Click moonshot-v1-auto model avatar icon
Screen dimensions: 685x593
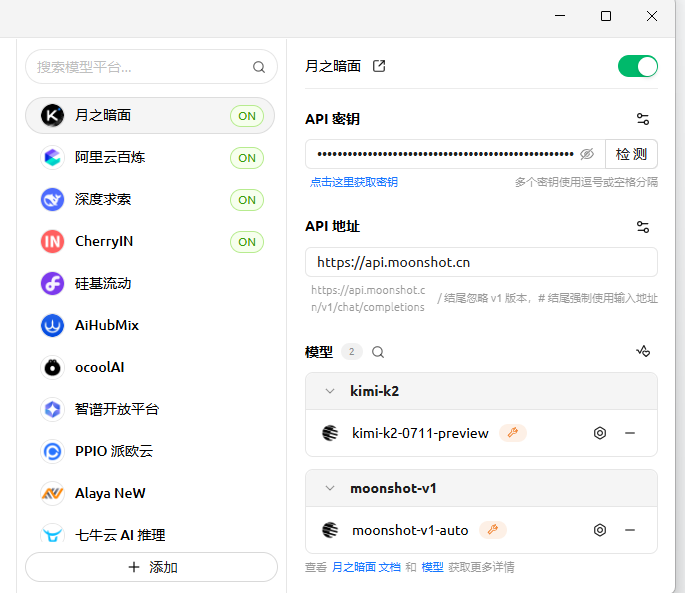(x=330, y=530)
